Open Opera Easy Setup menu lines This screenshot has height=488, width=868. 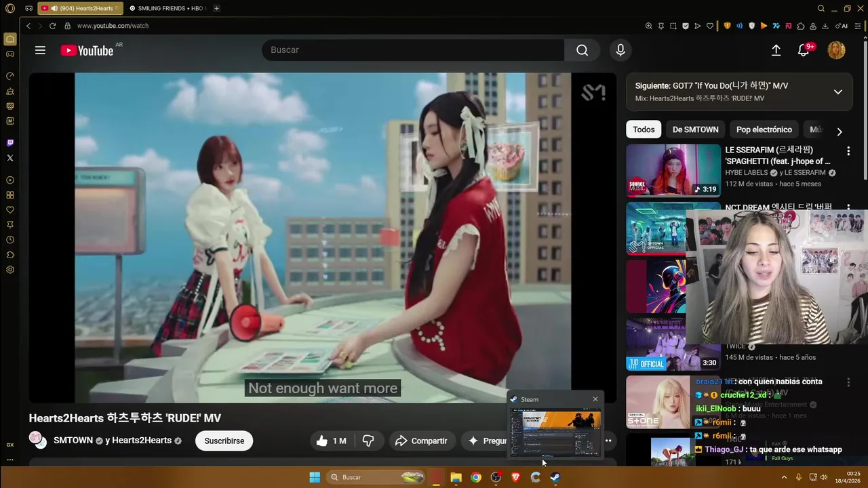click(859, 26)
